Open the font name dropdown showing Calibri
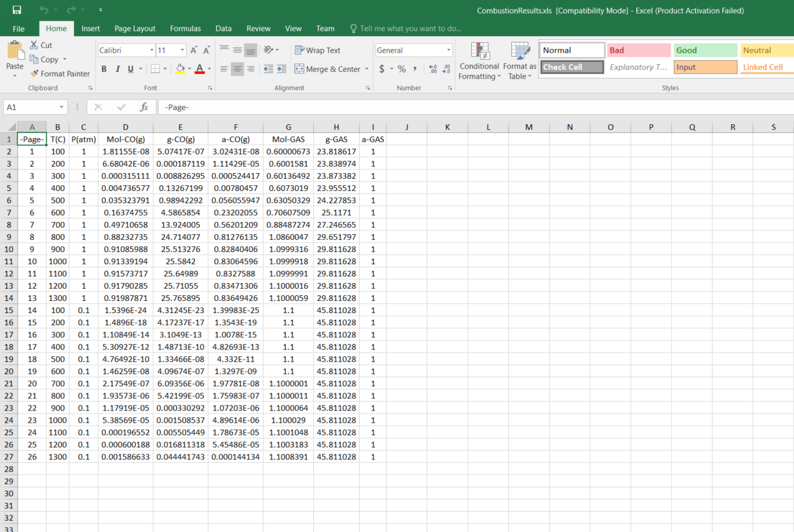This screenshot has width=794, height=532. 152,50
